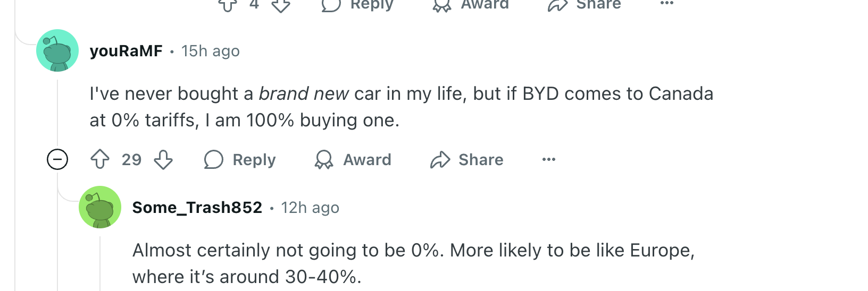The height and width of the screenshot is (291, 868).
Task: Click the award ribbon icon on youRaMF's comment
Action: pyautogui.click(x=324, y=159)
